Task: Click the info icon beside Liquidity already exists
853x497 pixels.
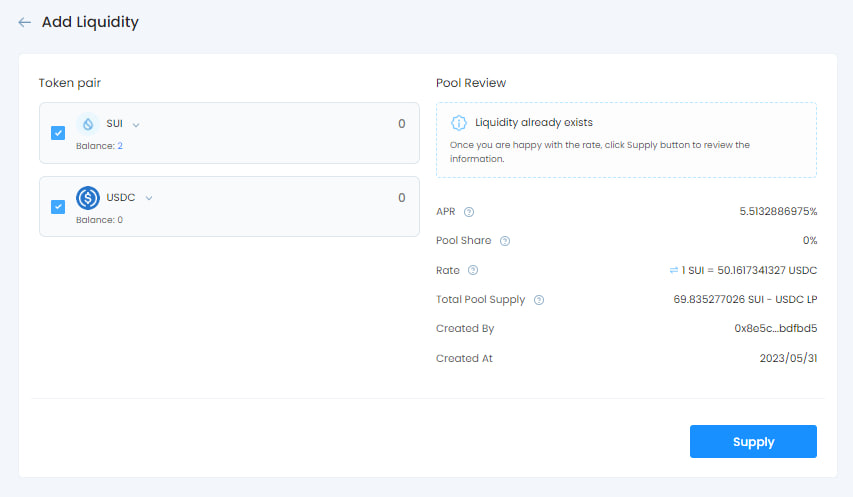Action: [x=459, y=123]
